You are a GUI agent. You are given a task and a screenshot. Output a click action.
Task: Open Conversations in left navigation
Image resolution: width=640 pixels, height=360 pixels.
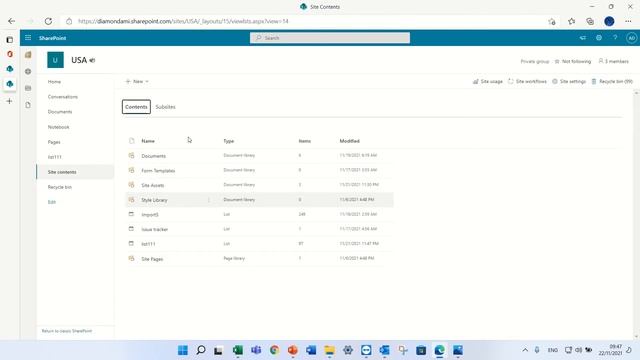coord(62,97)
